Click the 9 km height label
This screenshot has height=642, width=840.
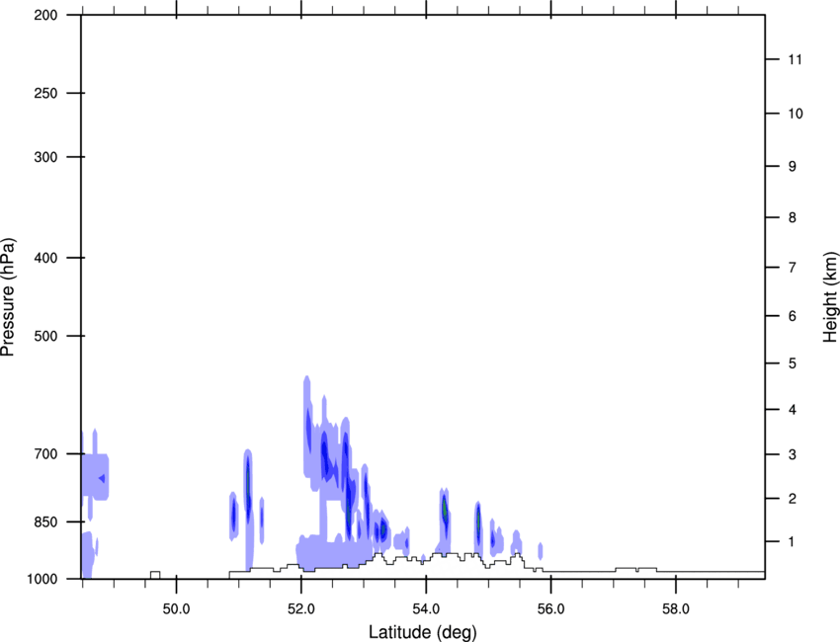(x=793, y=167)
